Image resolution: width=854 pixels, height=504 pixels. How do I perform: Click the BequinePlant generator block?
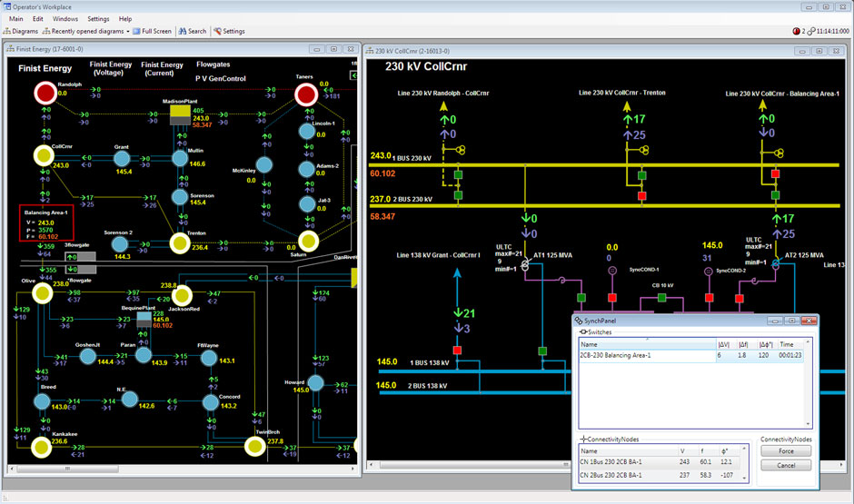click(144, 320)
